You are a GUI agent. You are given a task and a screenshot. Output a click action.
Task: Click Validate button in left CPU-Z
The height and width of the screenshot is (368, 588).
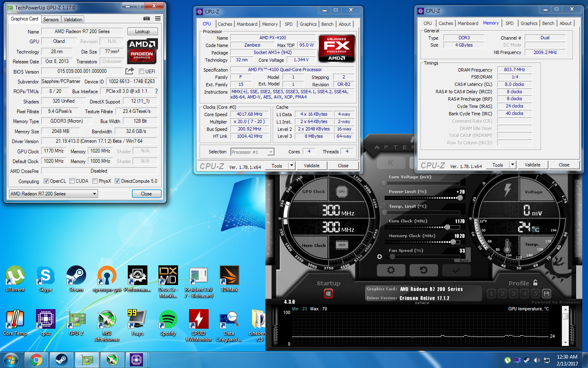pos(312,166)
